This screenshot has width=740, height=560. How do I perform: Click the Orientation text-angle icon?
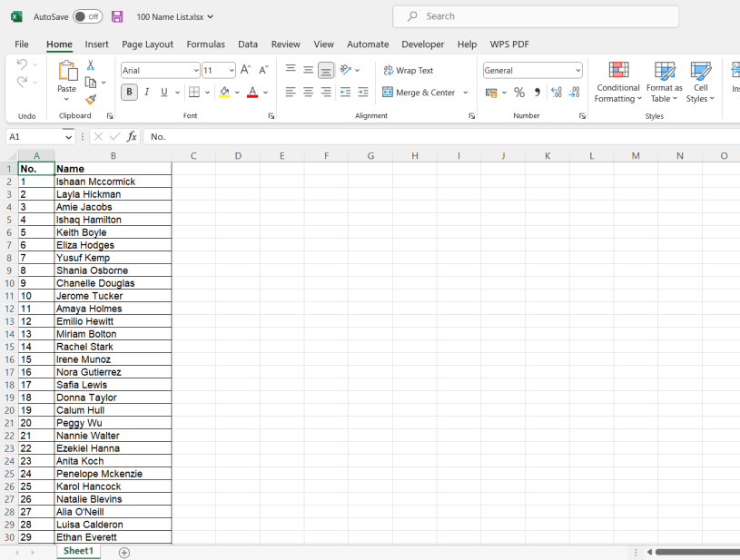point(345,70)
